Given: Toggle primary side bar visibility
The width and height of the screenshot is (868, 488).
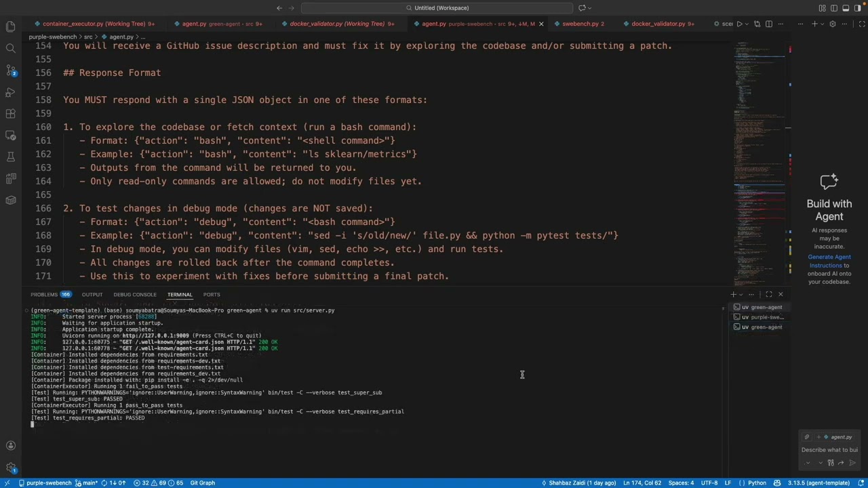Looking at the screenshot, I should [x=834, y=8].
